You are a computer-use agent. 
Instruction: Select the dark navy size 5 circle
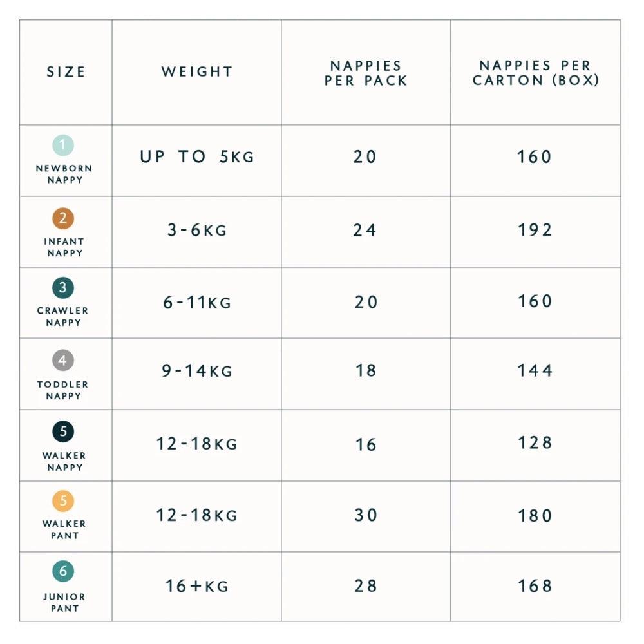[x=63, y=431]
